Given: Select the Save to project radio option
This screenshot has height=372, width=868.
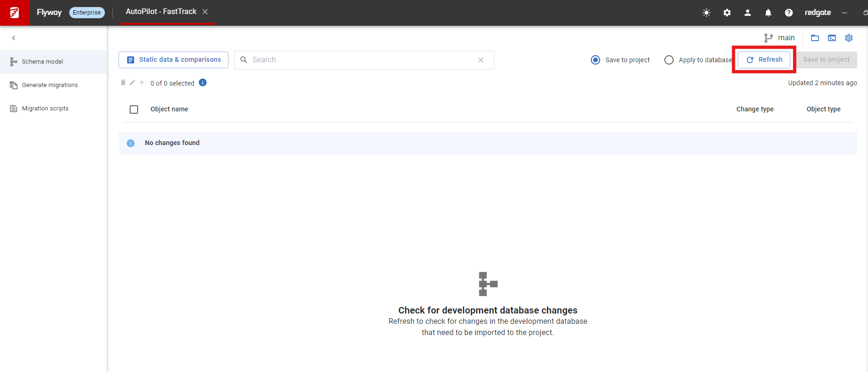Looking at the screenshot, I should tap(596, 60).
